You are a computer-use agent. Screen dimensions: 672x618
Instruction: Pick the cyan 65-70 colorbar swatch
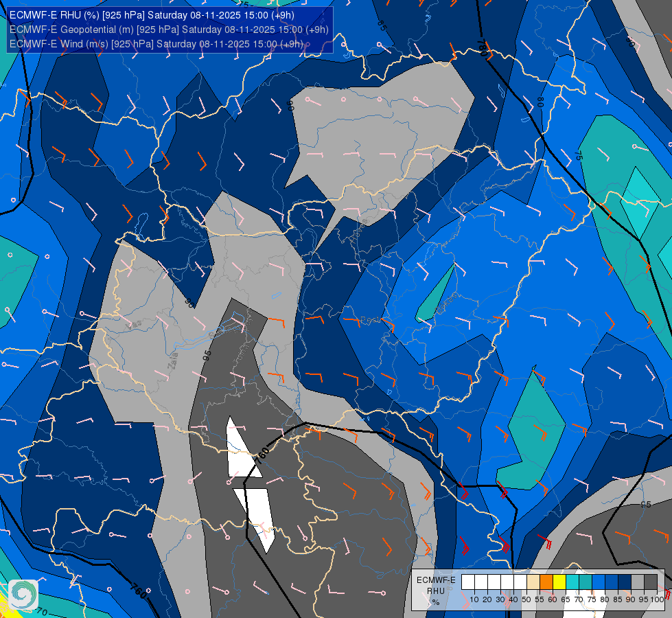point(572,582)
